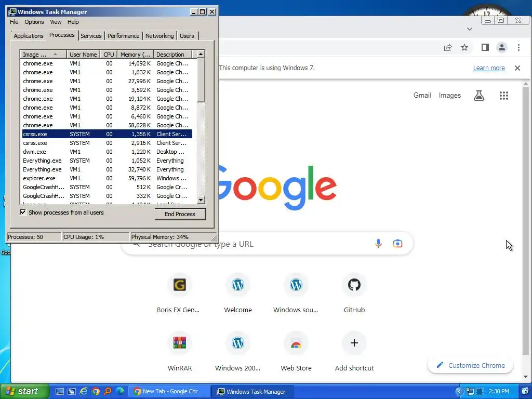This screenshot has width=532, height=399.
Task: Launch Internet Explorer from quick launch
Action: point(84,391)
